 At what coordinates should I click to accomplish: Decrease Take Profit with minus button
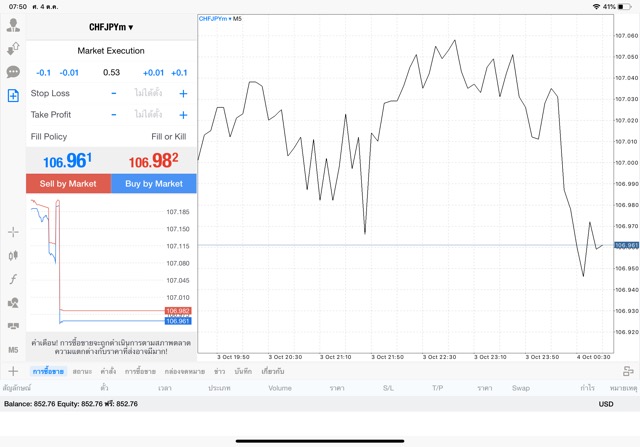pyautogui.click(x=113, y=115)
